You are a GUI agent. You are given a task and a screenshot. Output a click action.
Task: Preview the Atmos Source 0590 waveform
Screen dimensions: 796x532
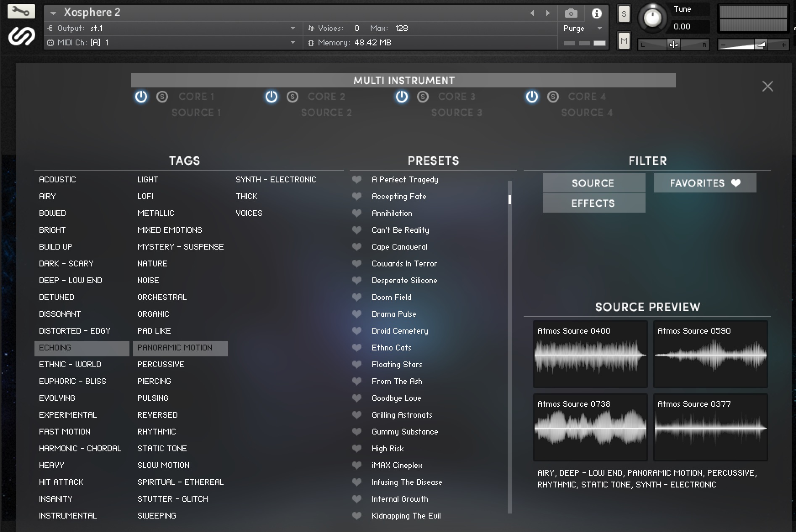tap(710, 354)
